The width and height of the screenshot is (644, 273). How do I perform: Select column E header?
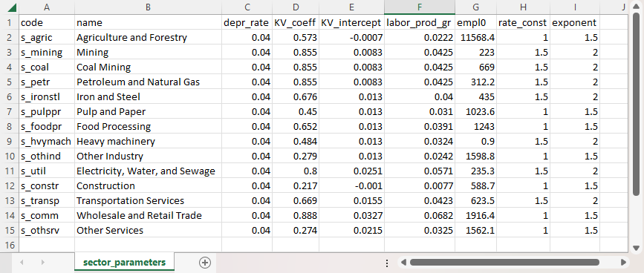(x=351, y=7)
